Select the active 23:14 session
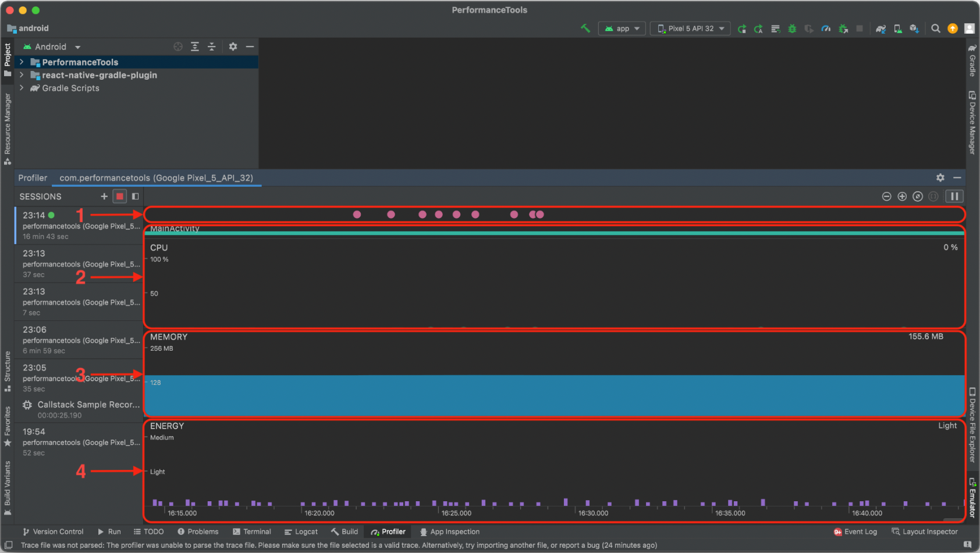The height and width of the screenshot is (553, 980). click(78, 225)
